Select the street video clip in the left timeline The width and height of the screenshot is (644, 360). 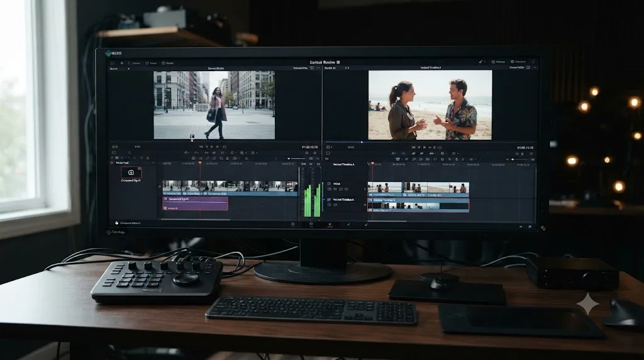(230, 188)
